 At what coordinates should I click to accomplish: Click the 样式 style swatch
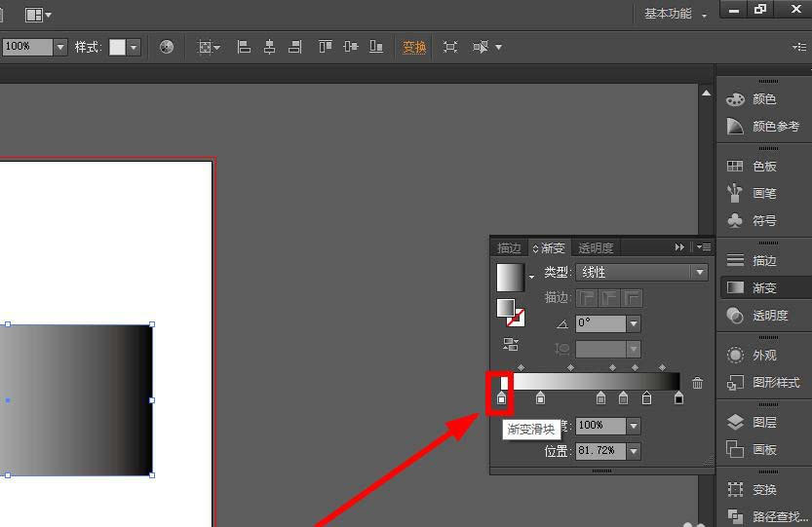pyautogui.click(x=117, y=47)
